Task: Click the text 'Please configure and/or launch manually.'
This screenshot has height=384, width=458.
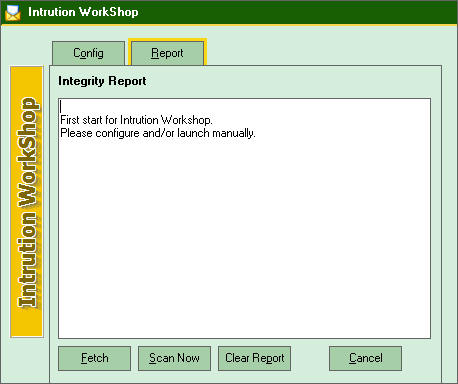Action: [x=158, y=133]
